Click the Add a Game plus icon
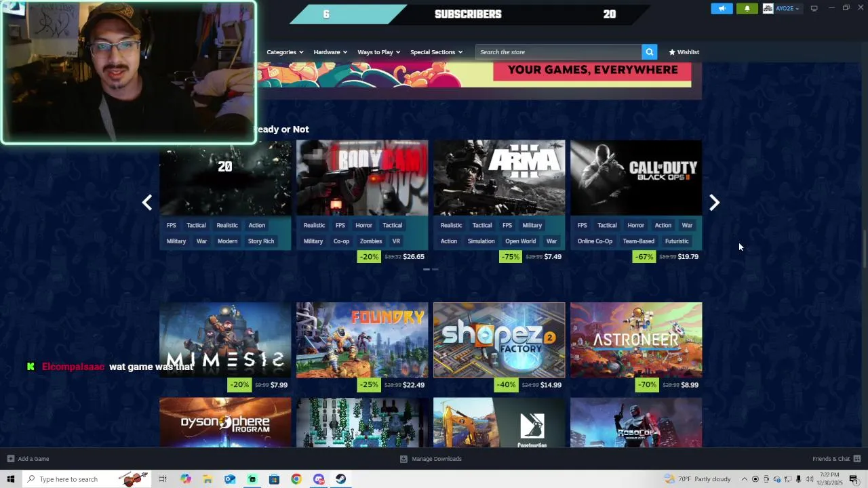Screen dimensions: 868x488 pos(10,459)
